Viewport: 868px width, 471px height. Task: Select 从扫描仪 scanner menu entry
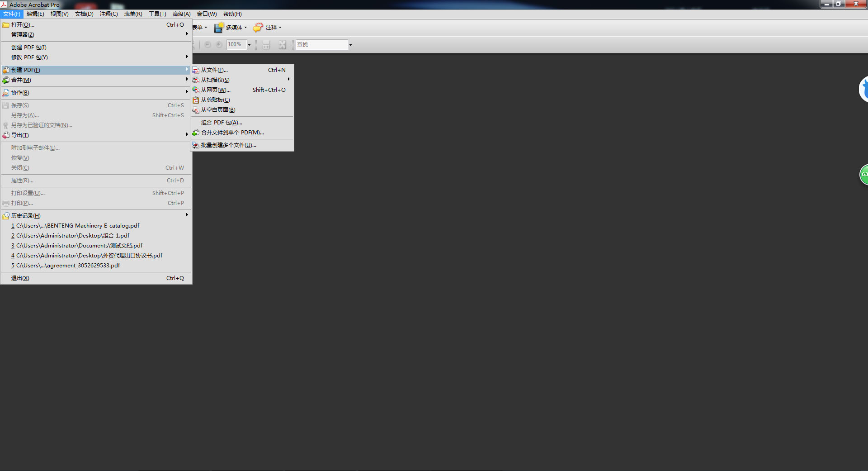pos(215,80)
